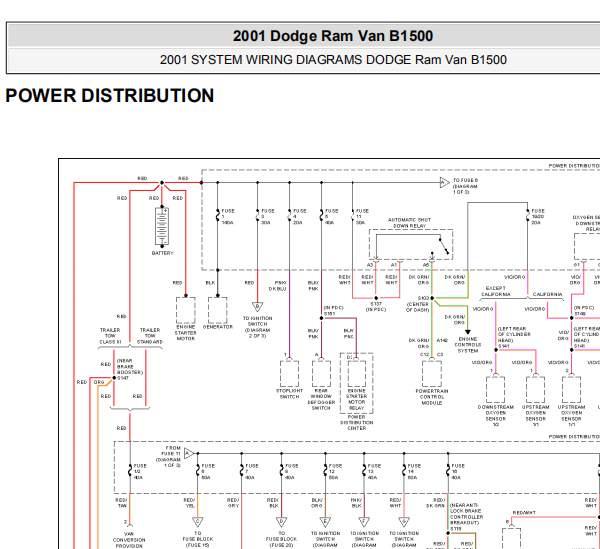Click the 'FUSE 7 40A' label
The image size is (600, 549).
(251, 472)
